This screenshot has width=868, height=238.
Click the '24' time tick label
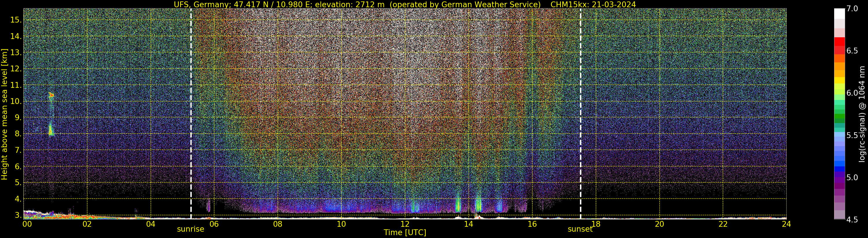point(786,224)
